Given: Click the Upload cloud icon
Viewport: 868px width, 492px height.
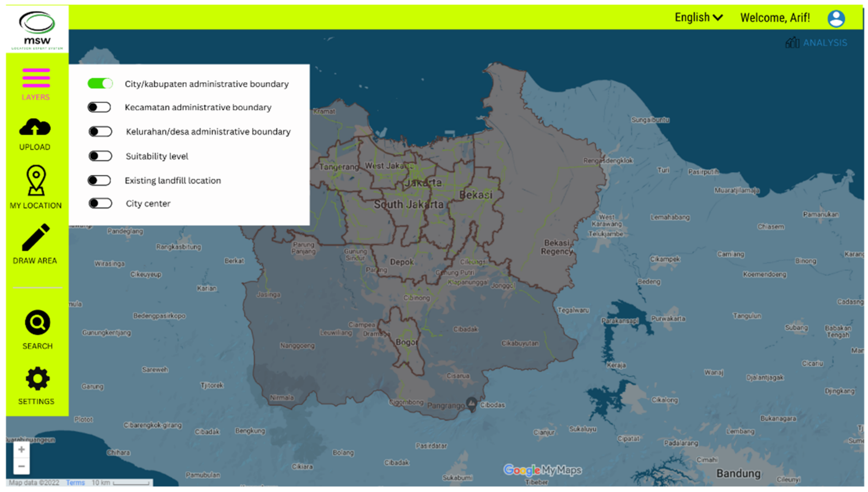Looking at the screenshot, I should tap(35, 127).
